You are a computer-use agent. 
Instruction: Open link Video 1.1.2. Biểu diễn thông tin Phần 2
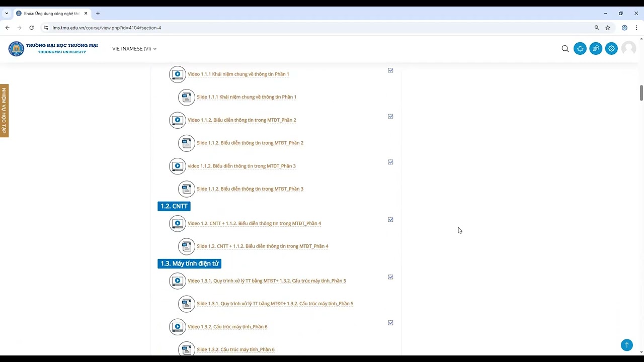click(242, 120)
